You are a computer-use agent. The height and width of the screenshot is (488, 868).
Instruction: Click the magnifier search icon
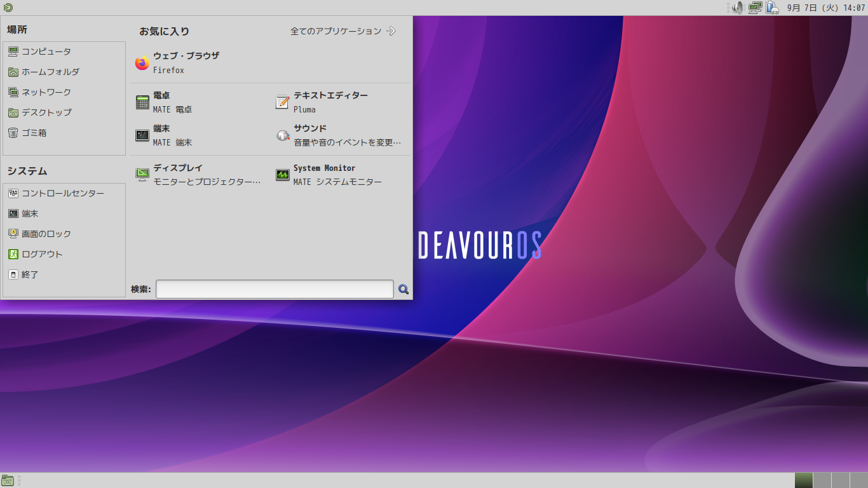point(403,290)
